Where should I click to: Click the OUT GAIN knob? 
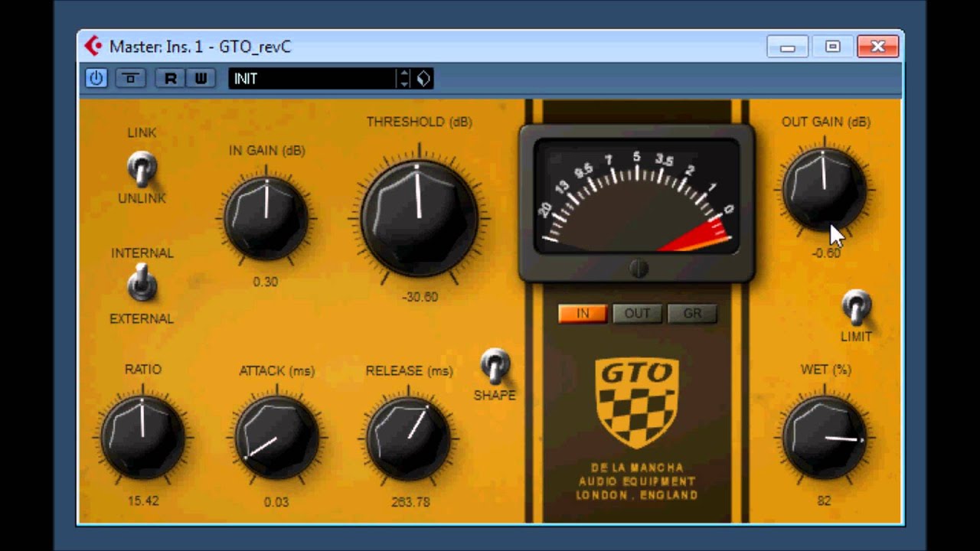824,189
